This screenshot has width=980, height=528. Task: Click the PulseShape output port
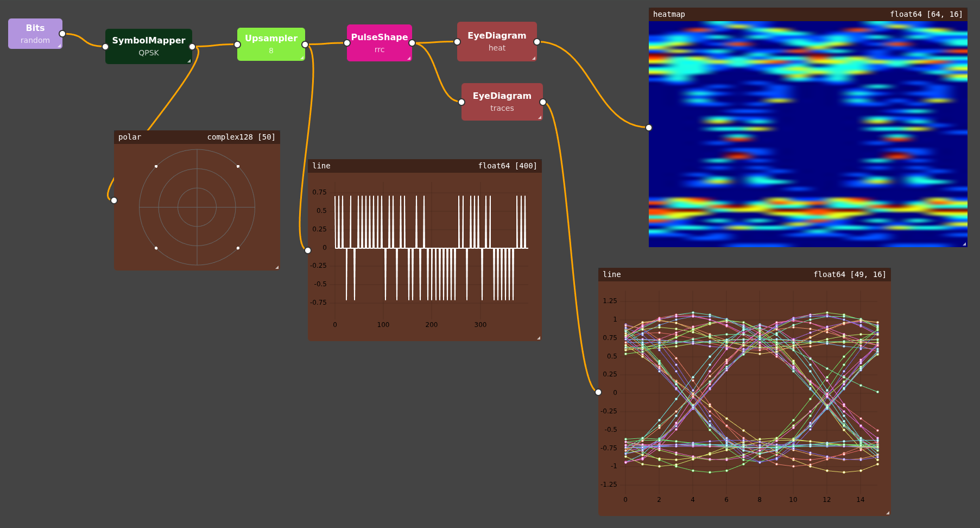click(412, 43)
